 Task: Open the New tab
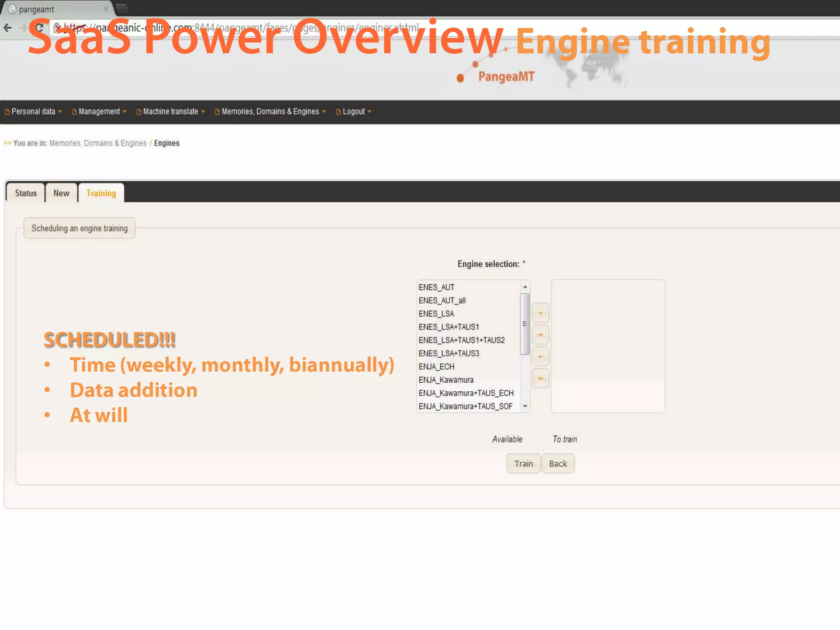click(x=61, y=193)
